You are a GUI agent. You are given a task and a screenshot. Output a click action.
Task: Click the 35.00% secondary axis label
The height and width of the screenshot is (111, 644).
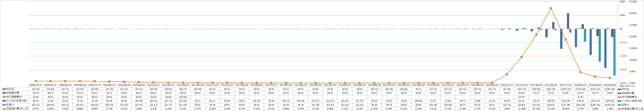coord(633,2)
